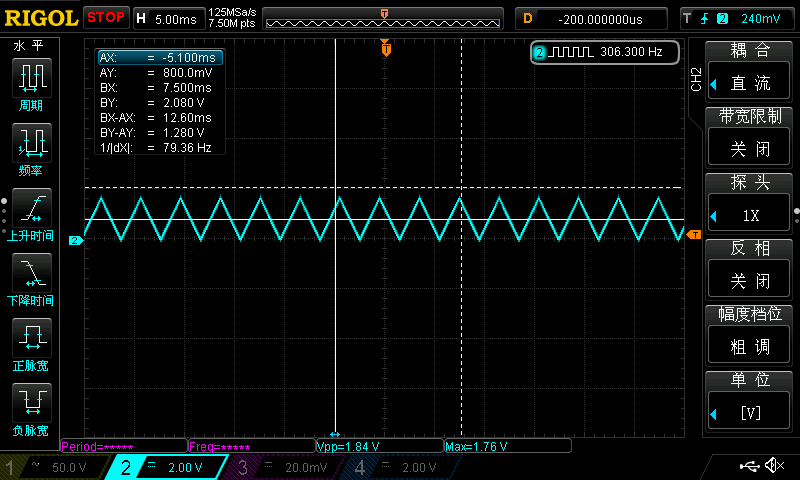
Task: Click the 125MSa/s sample rate readout
Action: coord(232,12)
